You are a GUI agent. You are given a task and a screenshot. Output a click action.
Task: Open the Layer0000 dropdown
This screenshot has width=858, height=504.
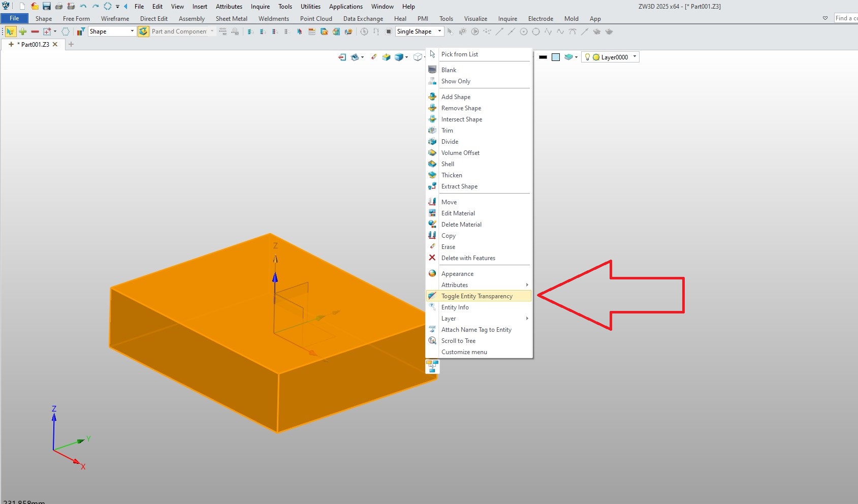click(x=634, y=57)
